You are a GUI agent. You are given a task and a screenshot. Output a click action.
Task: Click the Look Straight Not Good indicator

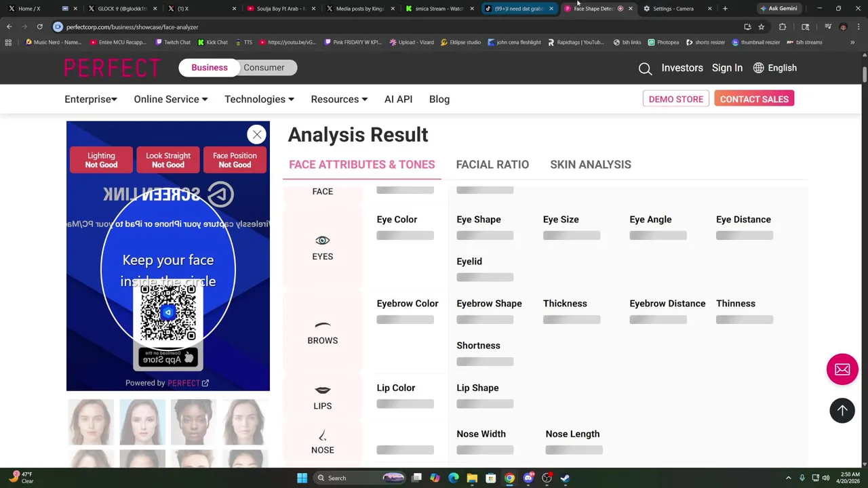[x=168, y=160]
